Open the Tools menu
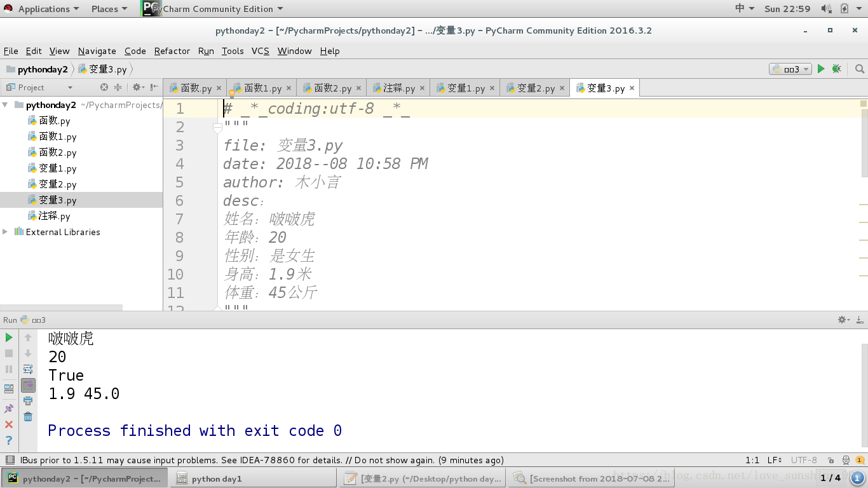Image resolution: width=868 pixels, height=488 pixels. pyautogui.click(x=233, y=51)
